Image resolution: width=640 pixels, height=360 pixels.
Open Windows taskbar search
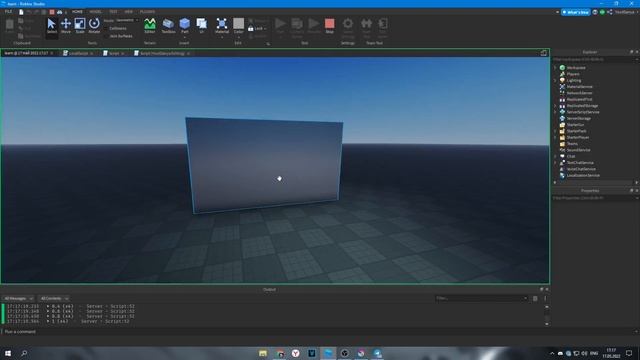(x=24, y=353)
